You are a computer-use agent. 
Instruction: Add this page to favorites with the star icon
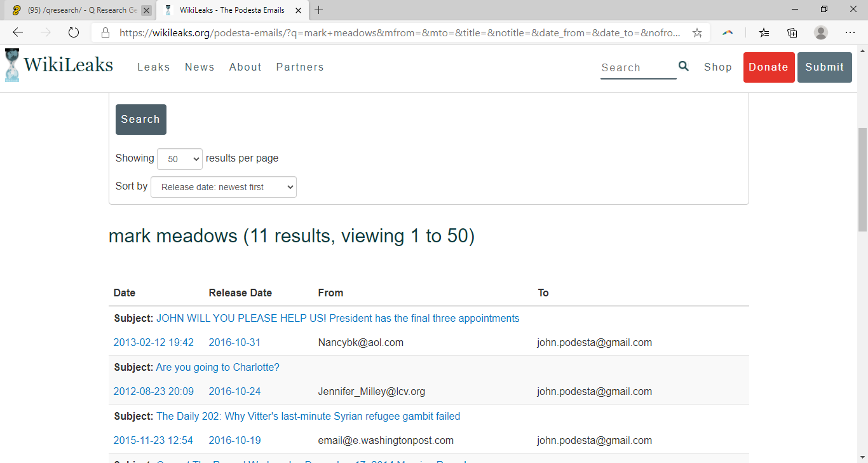tap(697, 32)
